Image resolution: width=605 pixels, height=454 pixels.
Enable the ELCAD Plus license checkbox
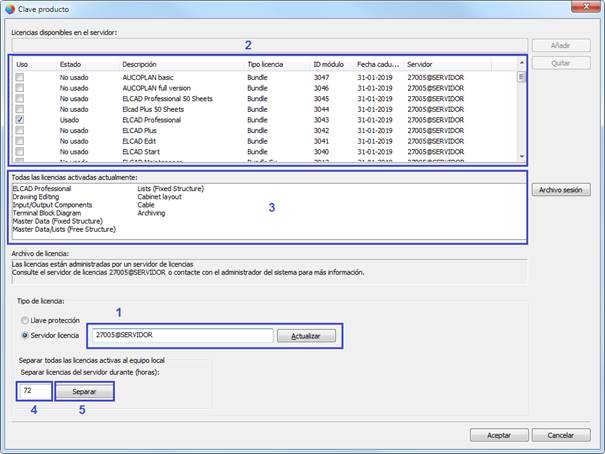[x=20, y=130]
